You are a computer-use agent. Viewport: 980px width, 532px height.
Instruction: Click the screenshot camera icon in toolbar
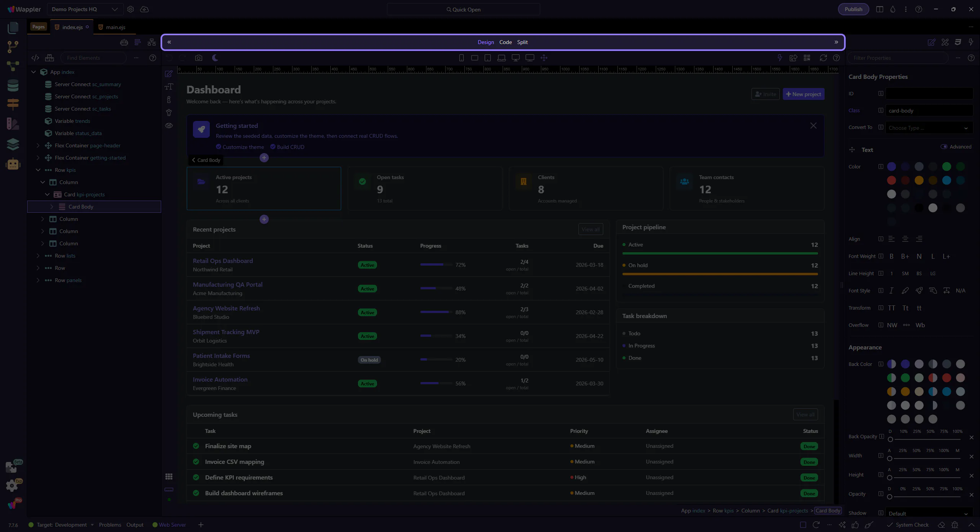[198, 58]
